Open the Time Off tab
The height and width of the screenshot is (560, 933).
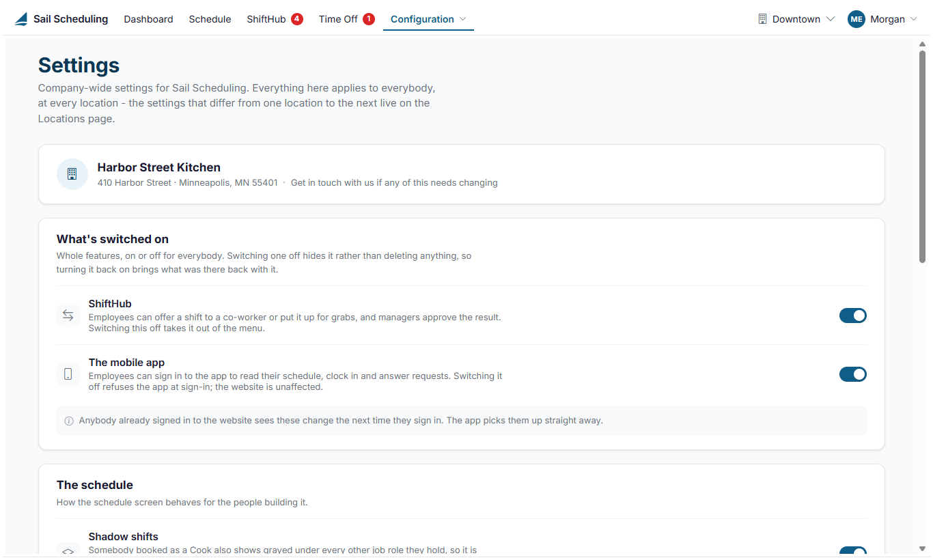tap(338, 19)
